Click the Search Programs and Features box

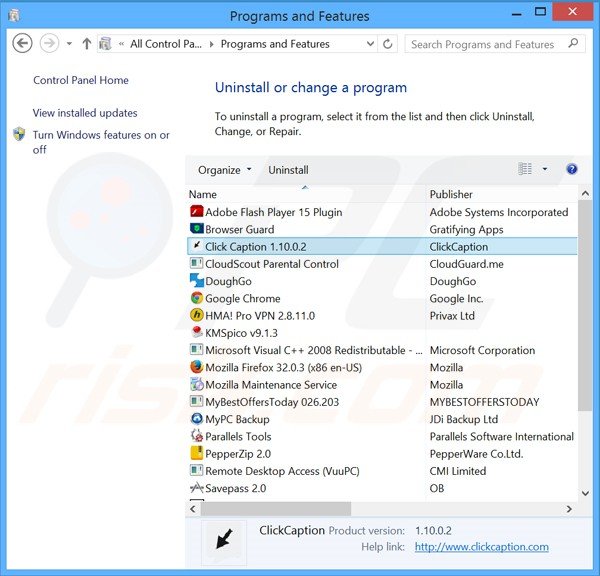[x=495, y=44]
